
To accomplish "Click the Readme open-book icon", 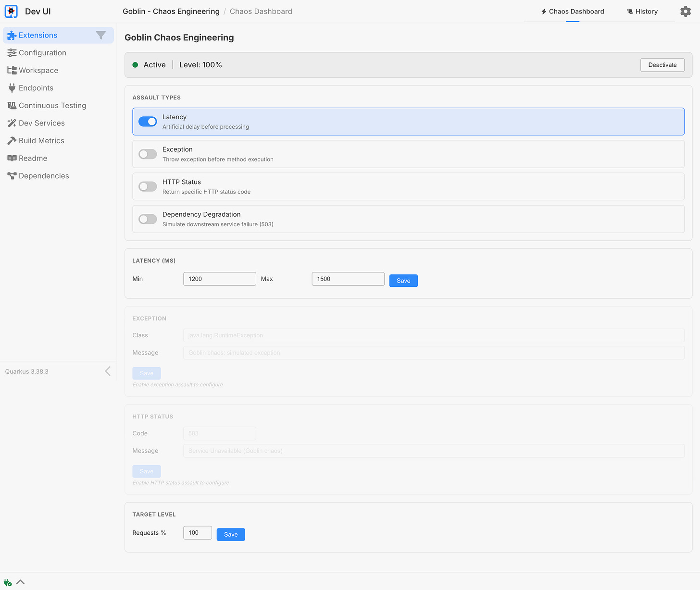I will pyautogui.click(x=12, y=158).
